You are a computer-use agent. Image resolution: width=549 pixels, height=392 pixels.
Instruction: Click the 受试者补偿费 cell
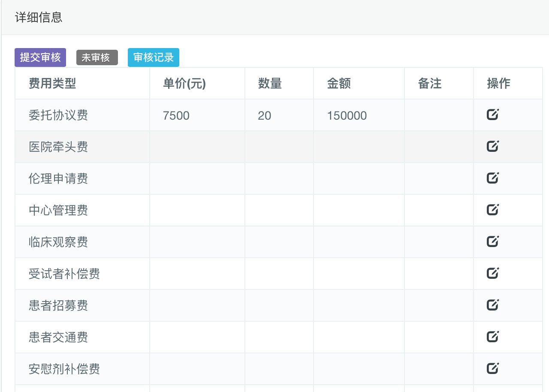82,274
